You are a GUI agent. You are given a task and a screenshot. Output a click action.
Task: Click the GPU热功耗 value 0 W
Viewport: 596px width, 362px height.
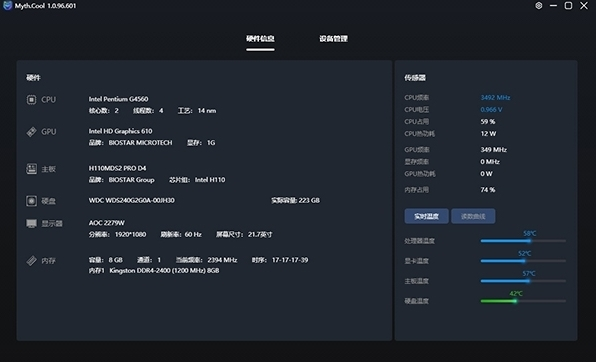coord(486,174)
